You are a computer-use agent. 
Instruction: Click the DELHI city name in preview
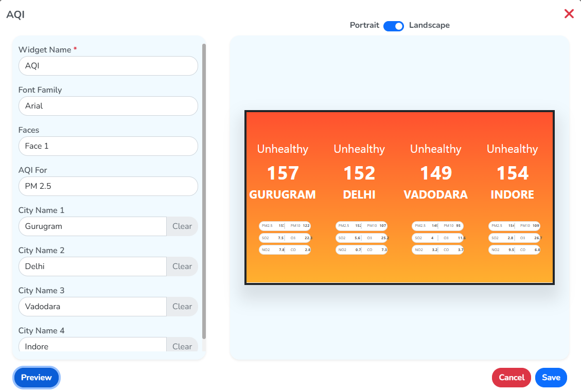pyautogui.click(x=359, y=194)
